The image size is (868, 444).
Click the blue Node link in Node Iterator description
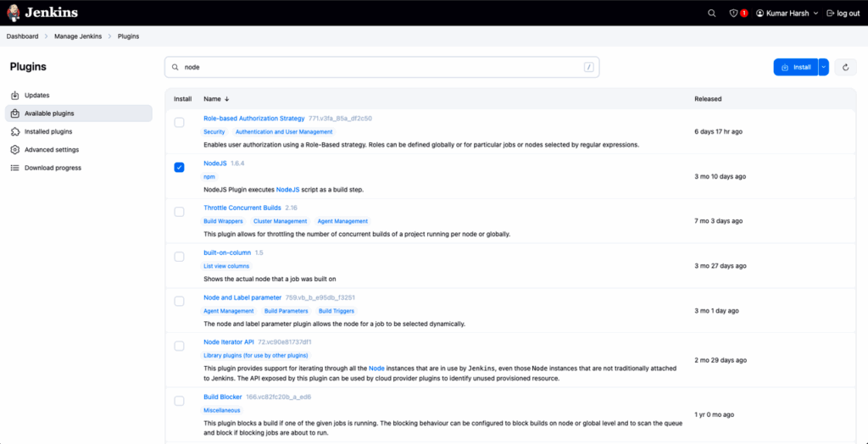[x=376, y=368]
